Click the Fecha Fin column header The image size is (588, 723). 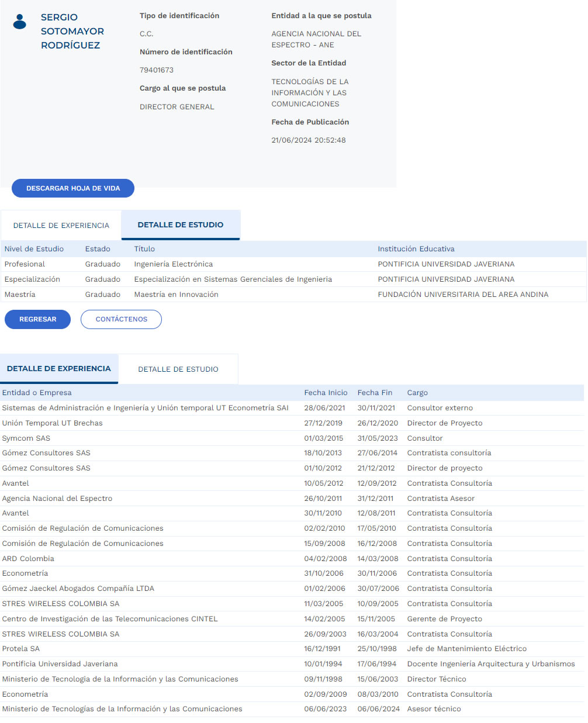pyautogui.click(x=375, y=393)
